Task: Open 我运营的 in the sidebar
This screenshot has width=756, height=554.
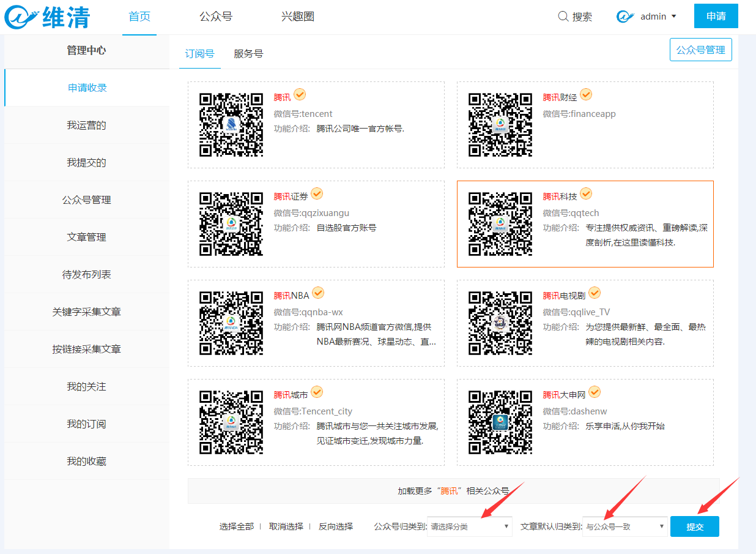Action: pos(87,125)
